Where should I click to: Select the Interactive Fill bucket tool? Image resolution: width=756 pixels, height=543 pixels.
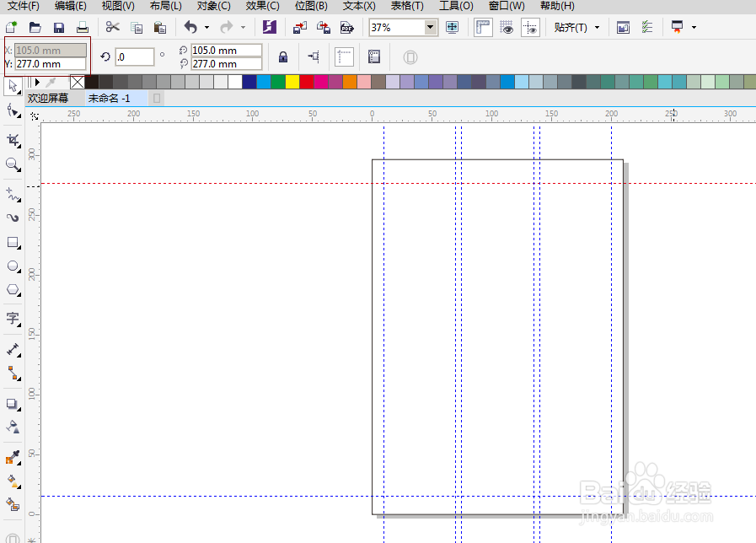[13, 481]
